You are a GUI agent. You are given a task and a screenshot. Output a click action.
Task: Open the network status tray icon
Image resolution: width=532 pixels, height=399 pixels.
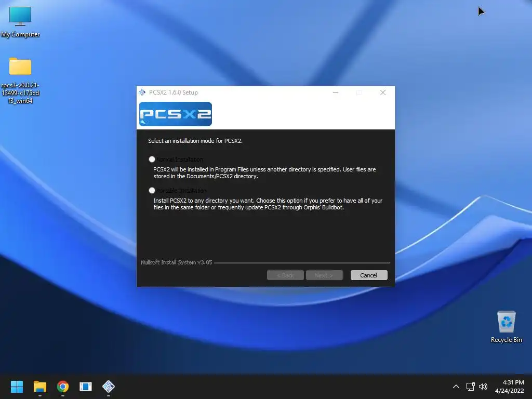click(x=470, y=387)
